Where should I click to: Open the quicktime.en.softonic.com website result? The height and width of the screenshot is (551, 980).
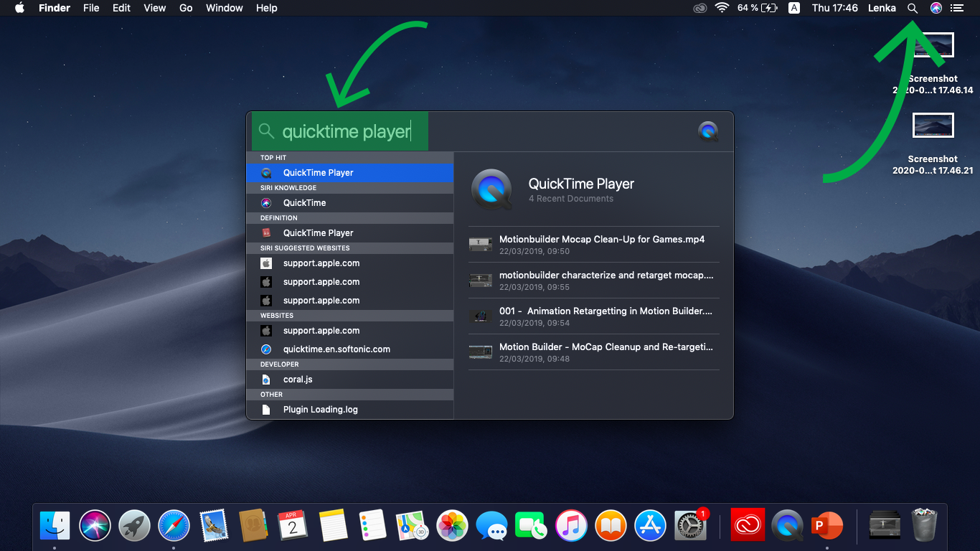click(350, 349)
